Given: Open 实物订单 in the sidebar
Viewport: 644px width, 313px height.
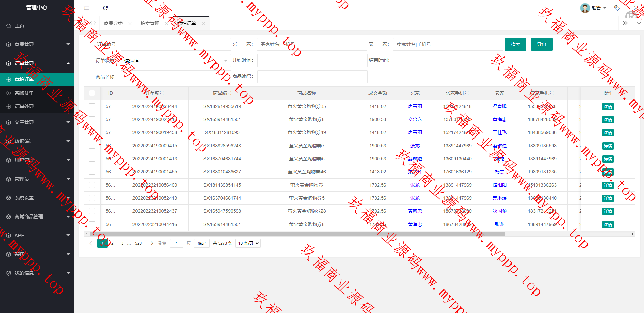Looking at the screenshot, I should 24,93.
